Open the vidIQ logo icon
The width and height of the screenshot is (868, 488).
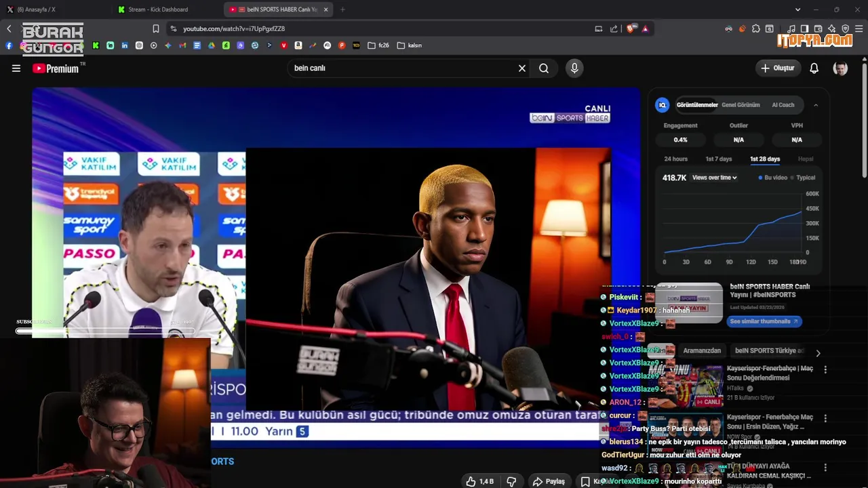pos(662,105)
